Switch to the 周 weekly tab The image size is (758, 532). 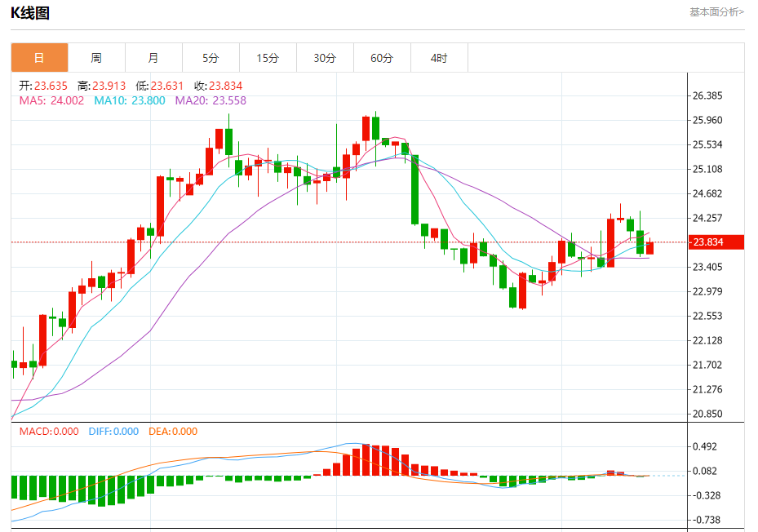pyautogui.click(x=96, y=58)
